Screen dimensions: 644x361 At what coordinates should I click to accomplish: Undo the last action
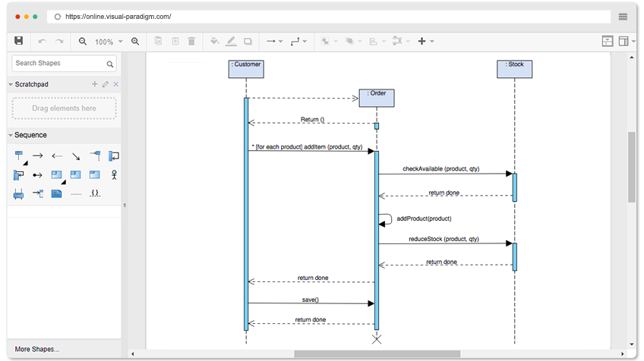[x=42, y=42]
